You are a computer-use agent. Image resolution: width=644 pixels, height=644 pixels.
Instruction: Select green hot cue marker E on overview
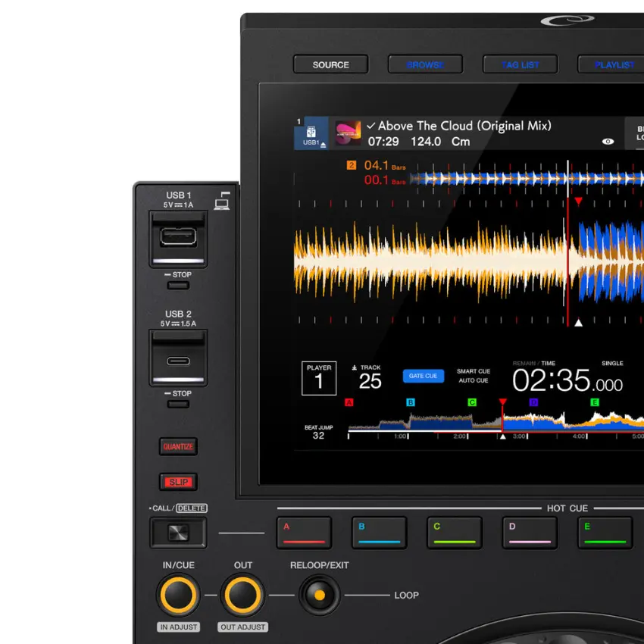coord(594,402)
